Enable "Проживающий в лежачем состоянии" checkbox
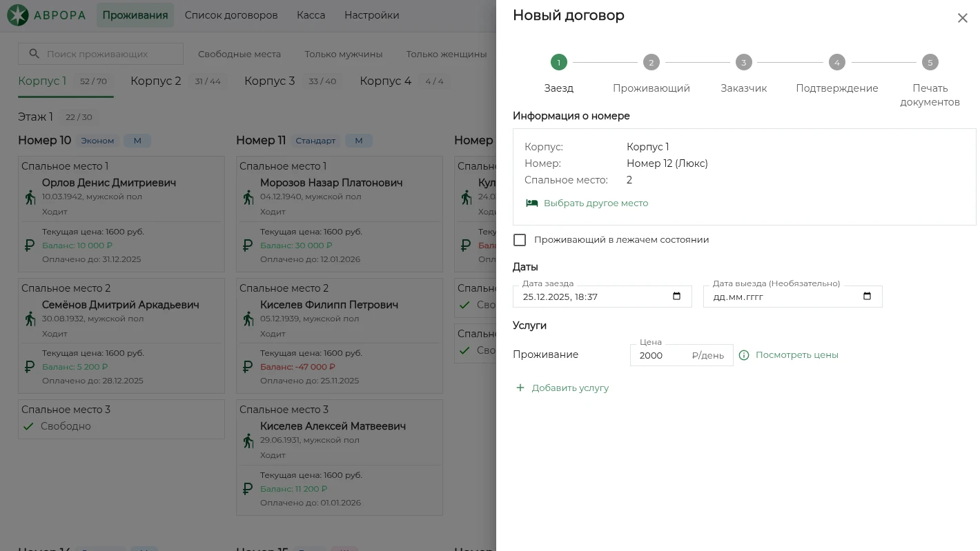The width and height of the screenshot is (980, 551). (x=520, y=240)
